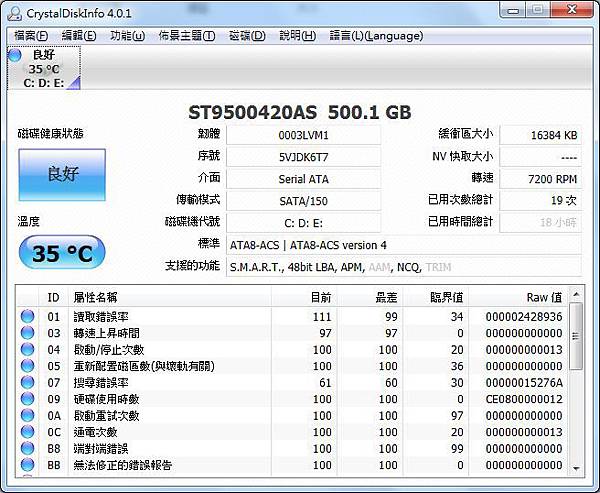Click status orb for attribute 05 row
This screenshot has height=493, width=600.
pyautogui.click(x=27, y=366)
